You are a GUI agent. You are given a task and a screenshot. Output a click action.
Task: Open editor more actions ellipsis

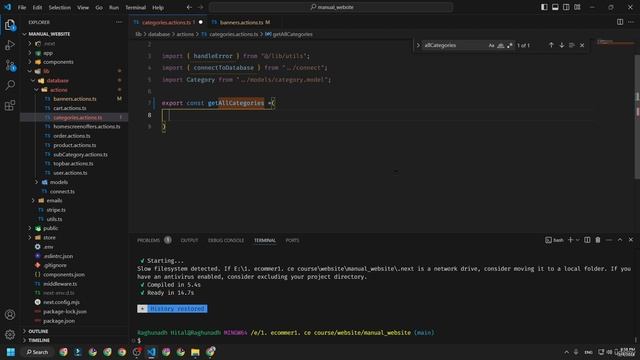click(631, 22)
